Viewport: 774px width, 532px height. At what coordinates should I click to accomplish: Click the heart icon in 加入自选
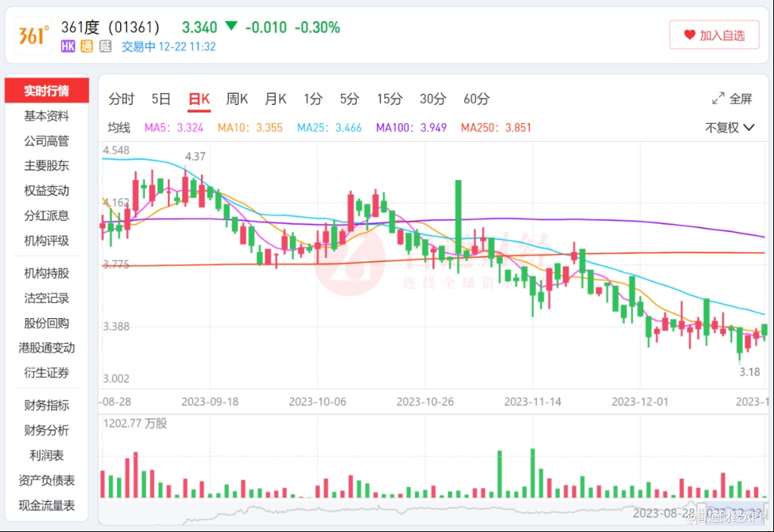[x=689, y=35]
